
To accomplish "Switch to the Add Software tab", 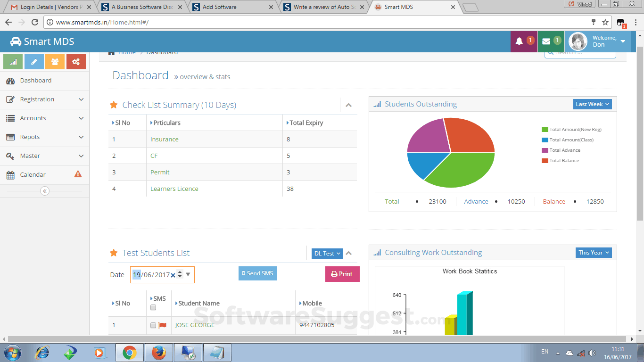I will tap(233, 7).
